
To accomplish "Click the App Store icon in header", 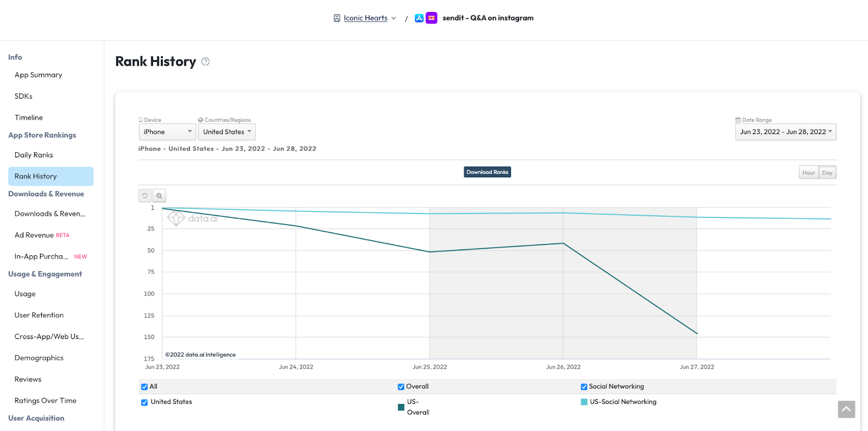I will (419, 18).
